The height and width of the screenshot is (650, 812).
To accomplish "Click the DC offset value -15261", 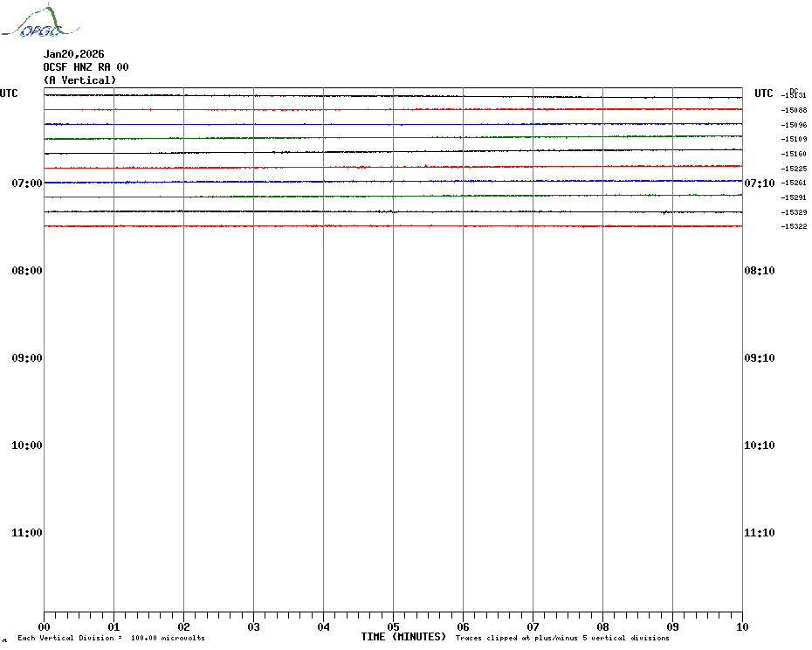I will (795, 183).
